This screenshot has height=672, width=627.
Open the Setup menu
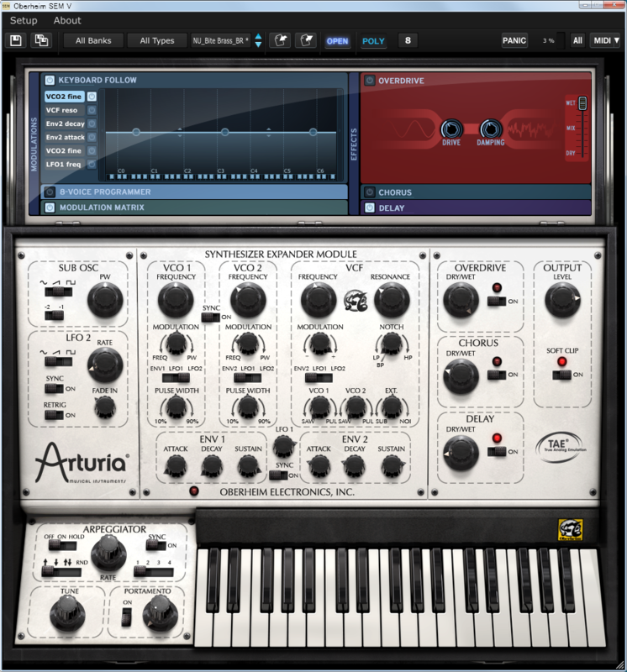click(24, 20)
